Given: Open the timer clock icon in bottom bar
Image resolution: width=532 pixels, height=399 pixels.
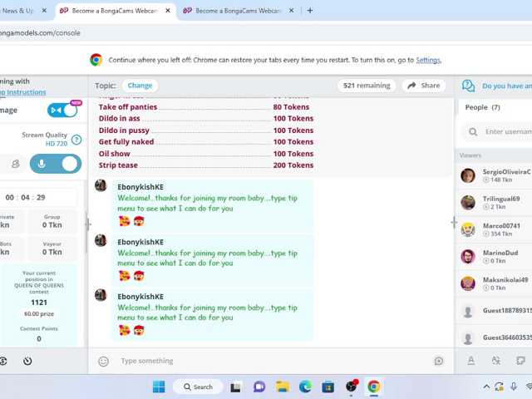Looking at the screenshot, I should point(27,361).
